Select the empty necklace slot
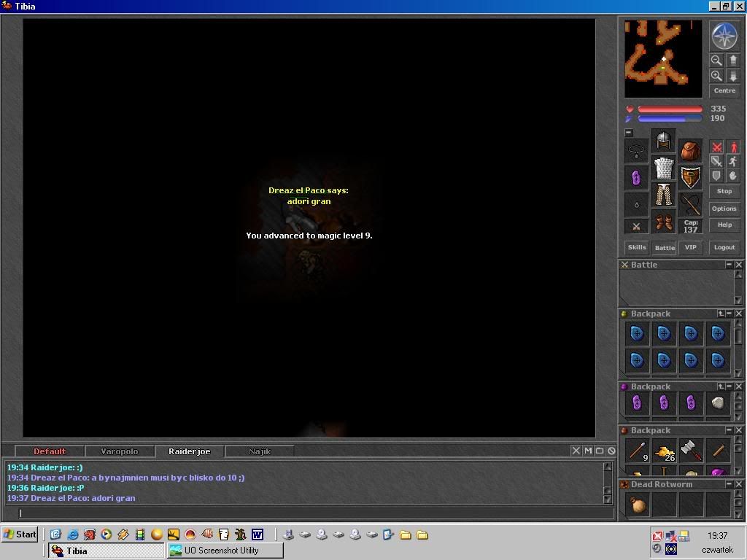The image size is (747, 560). point(636,151)
